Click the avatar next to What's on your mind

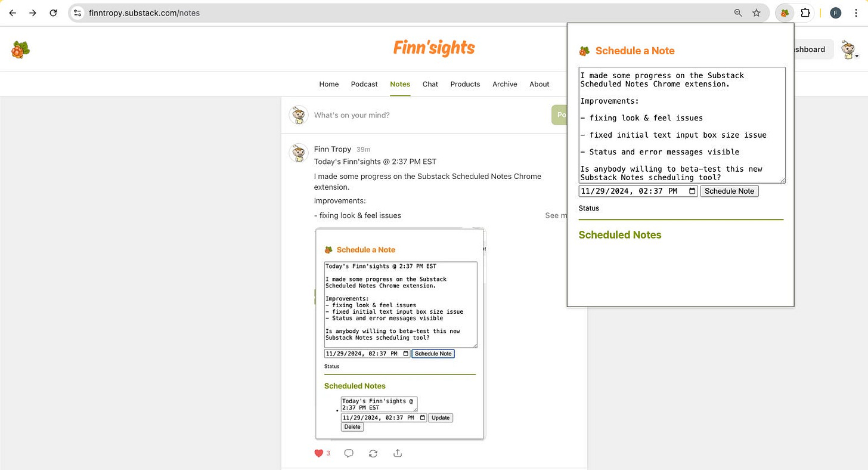point(299,115)
